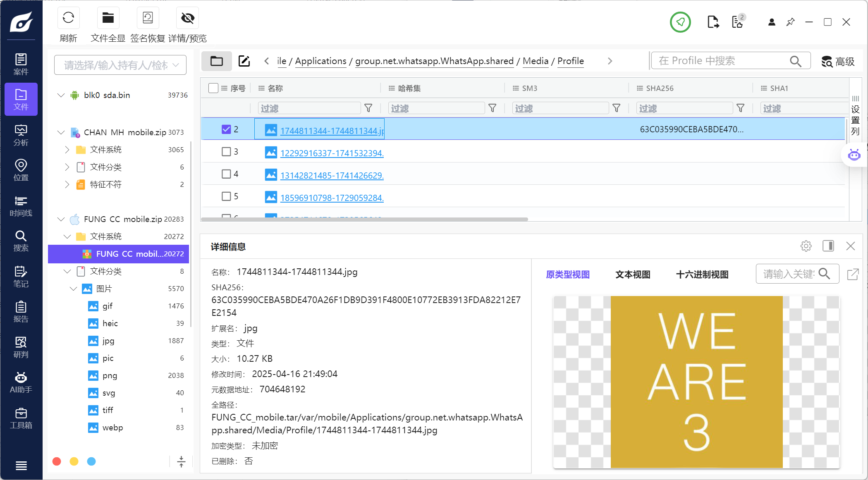This screenshot has height=480, width=868.
Task: Toggle the 详情/预览 eye icon
Action: pyautogui.click(x=187, y=18)
